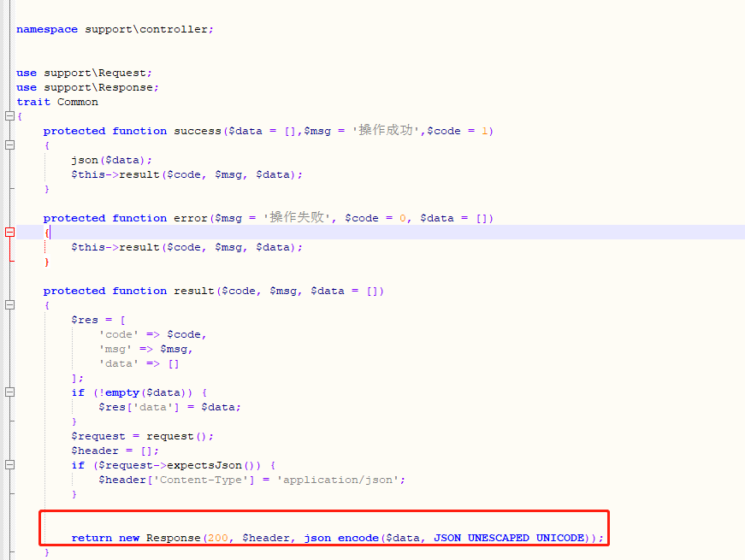
Task: Collapse the if expectsJson block fold
Action: (9, 465)
